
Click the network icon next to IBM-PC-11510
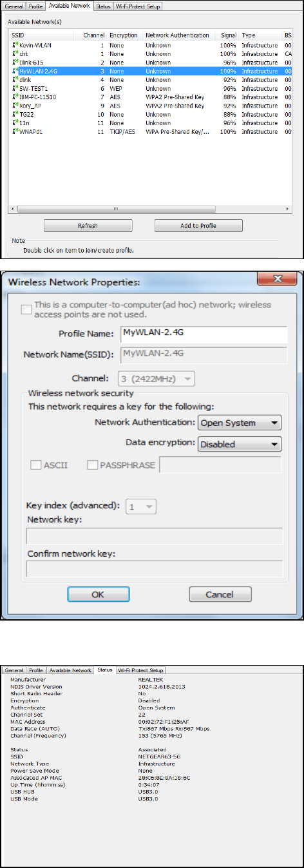point(15,97)
